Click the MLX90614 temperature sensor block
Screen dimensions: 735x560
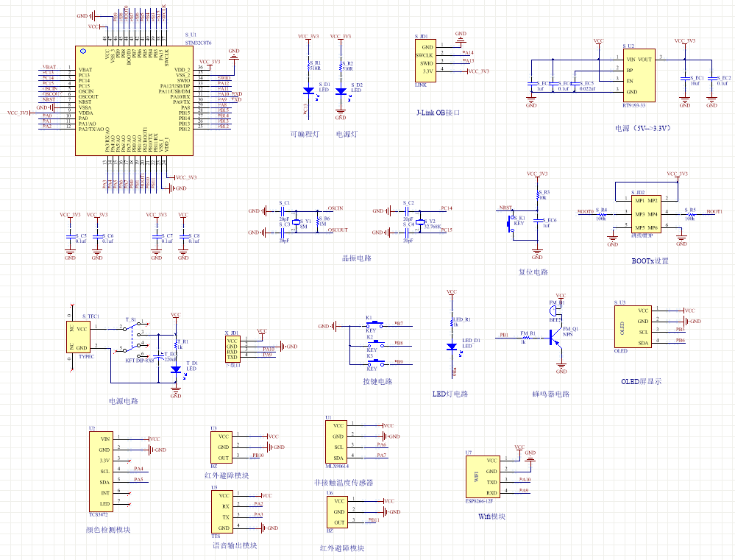[x=337, y=442]
